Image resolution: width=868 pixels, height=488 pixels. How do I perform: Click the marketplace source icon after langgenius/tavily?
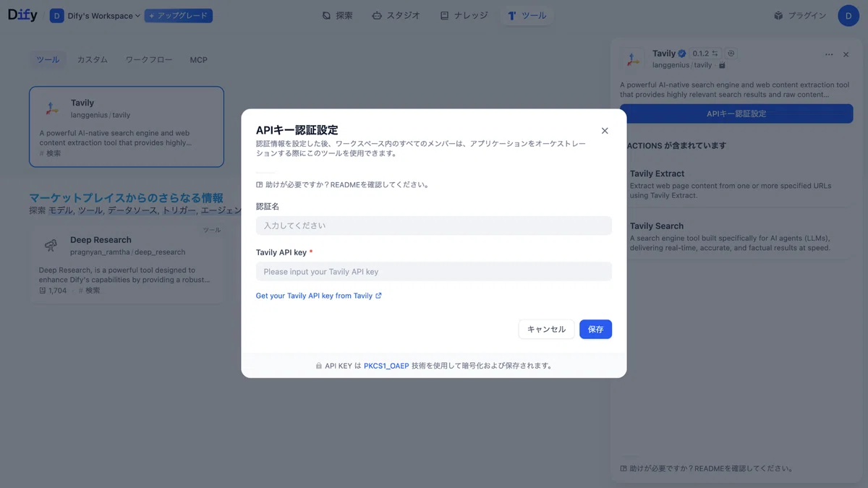click(722, 65)
